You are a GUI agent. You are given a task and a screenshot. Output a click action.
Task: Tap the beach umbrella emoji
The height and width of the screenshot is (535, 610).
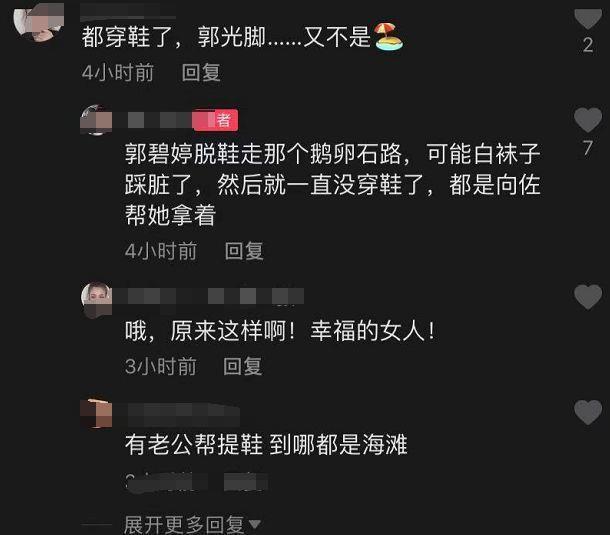pos(388,37)
